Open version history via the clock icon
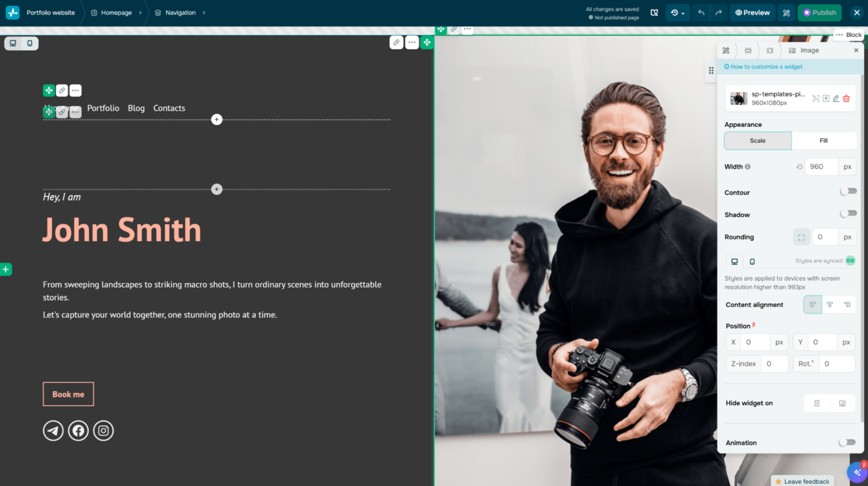868x486 pixels. click(x=675, y=12)
